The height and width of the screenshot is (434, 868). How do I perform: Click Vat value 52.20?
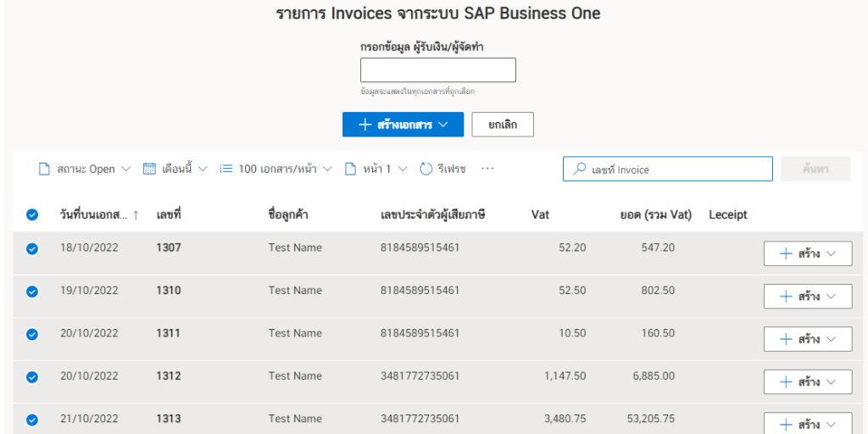[572, 248]
